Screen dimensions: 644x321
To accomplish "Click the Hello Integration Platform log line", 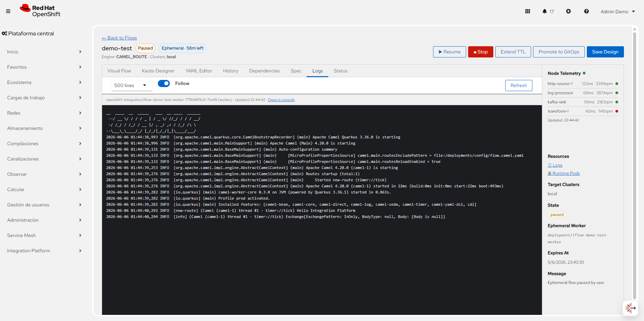I will click(231, 210).
